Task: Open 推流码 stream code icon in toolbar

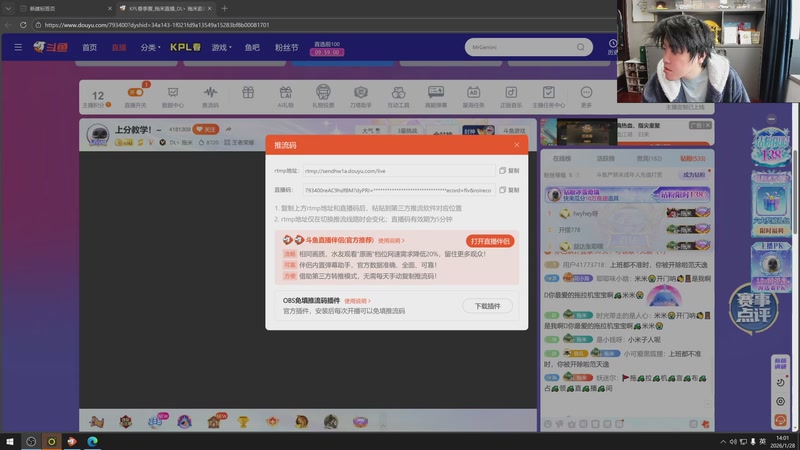Action: point(210,96)
